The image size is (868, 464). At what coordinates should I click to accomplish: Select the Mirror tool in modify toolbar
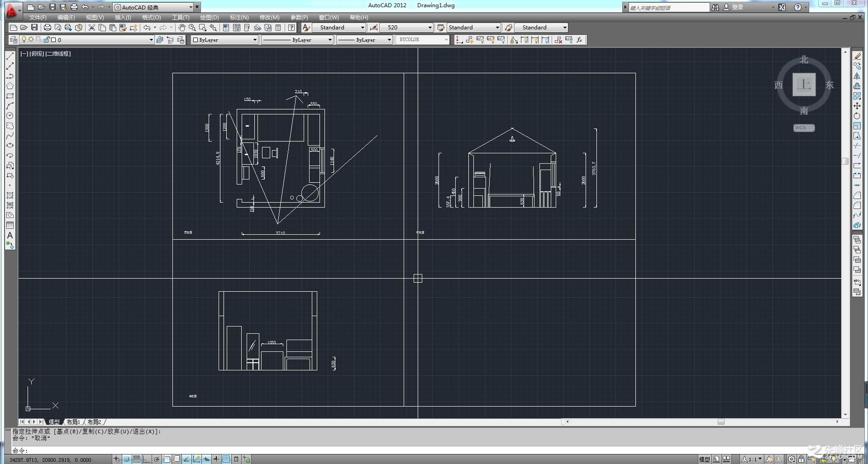click(x=857, y=76)
